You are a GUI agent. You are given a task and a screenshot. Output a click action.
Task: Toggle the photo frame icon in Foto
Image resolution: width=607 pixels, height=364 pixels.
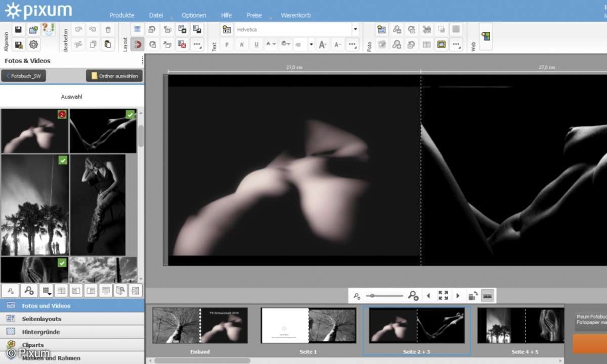(x=442, y=44)
